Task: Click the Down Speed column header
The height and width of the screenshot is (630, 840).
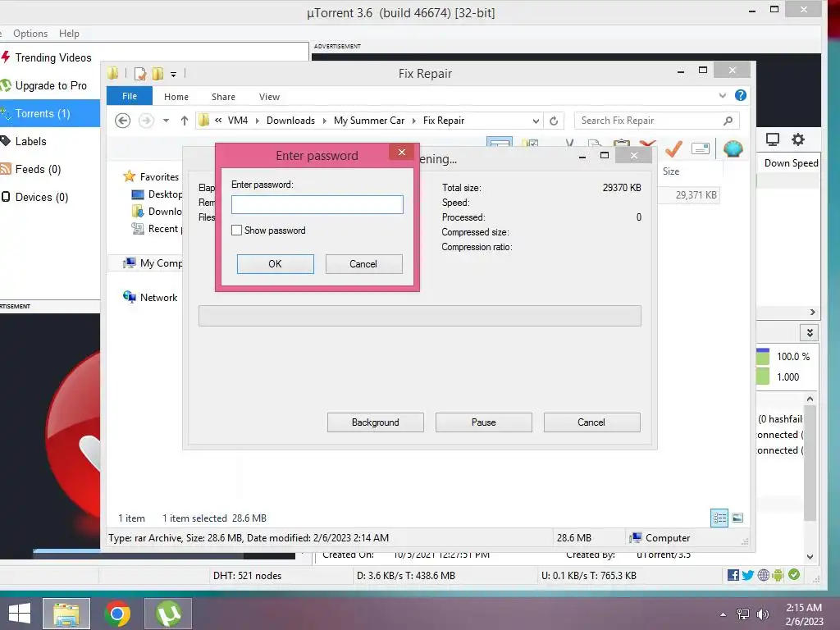Action: (791, 163)
